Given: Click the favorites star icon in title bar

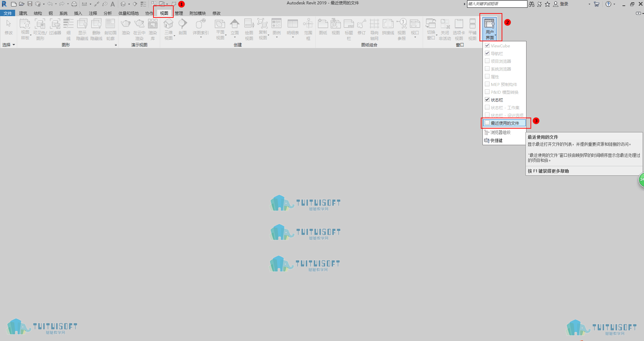Looking at the screenshot, I should coord(548,4).
